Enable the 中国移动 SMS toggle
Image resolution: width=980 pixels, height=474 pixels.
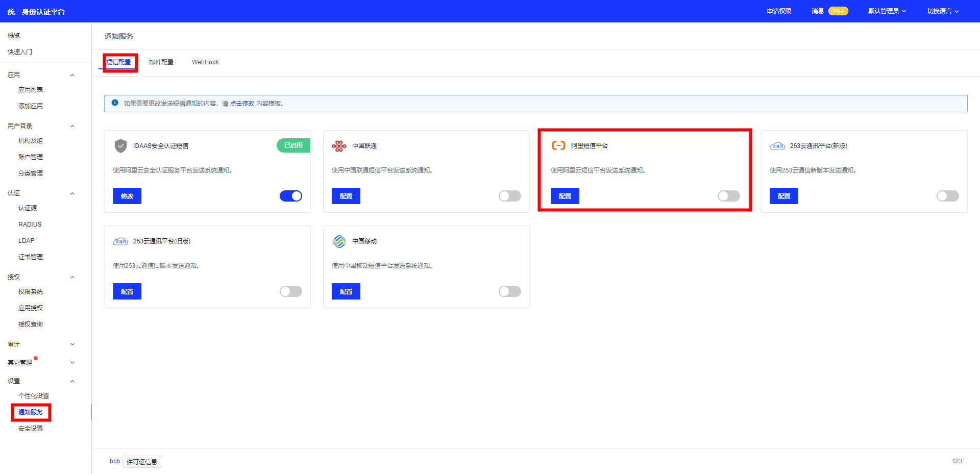tap(510, 291)
